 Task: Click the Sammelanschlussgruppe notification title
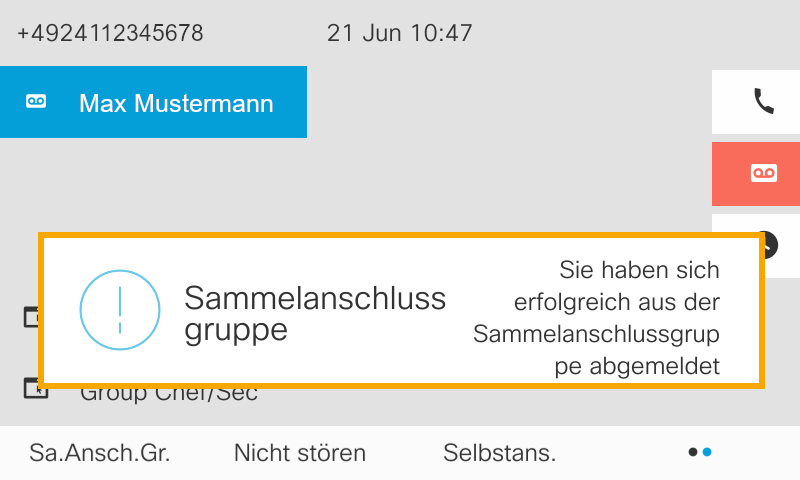pyautogui.click(x=315, y=313)
